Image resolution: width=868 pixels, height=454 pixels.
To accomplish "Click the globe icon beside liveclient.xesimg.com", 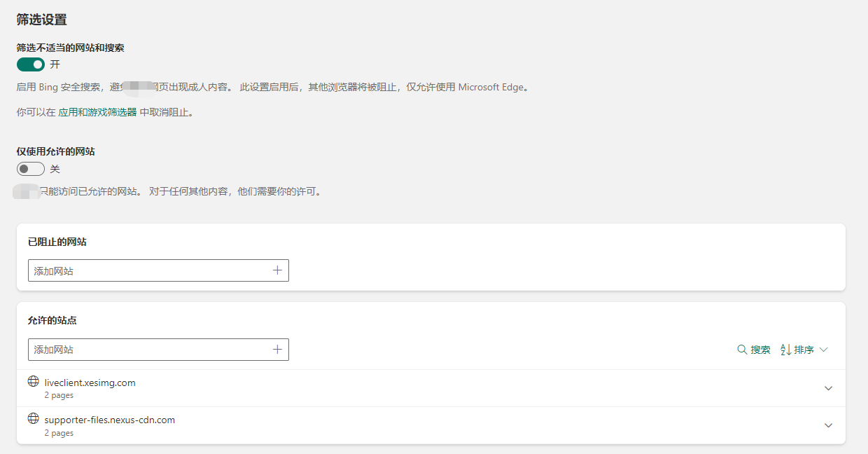I will coord(33,382).
